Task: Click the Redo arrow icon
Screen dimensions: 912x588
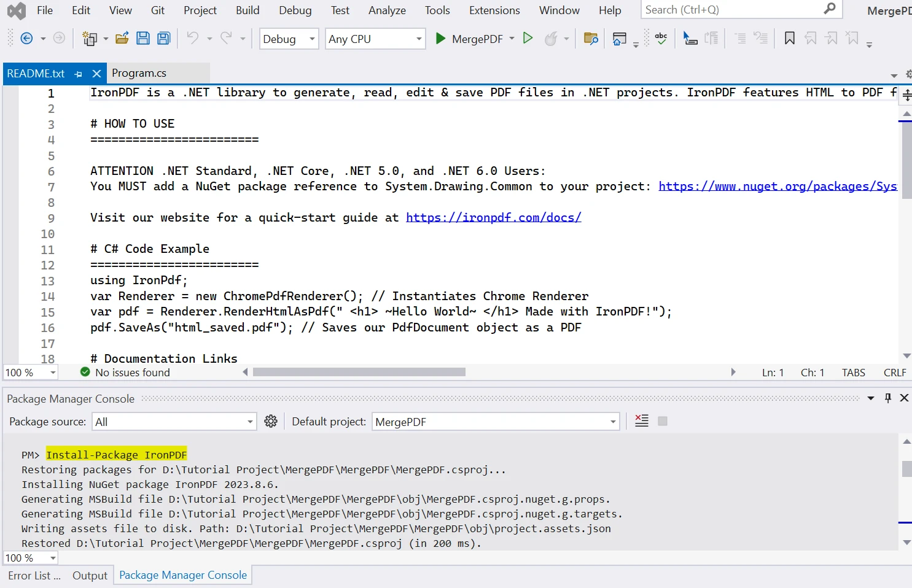Action: click(x=226, y=38)
